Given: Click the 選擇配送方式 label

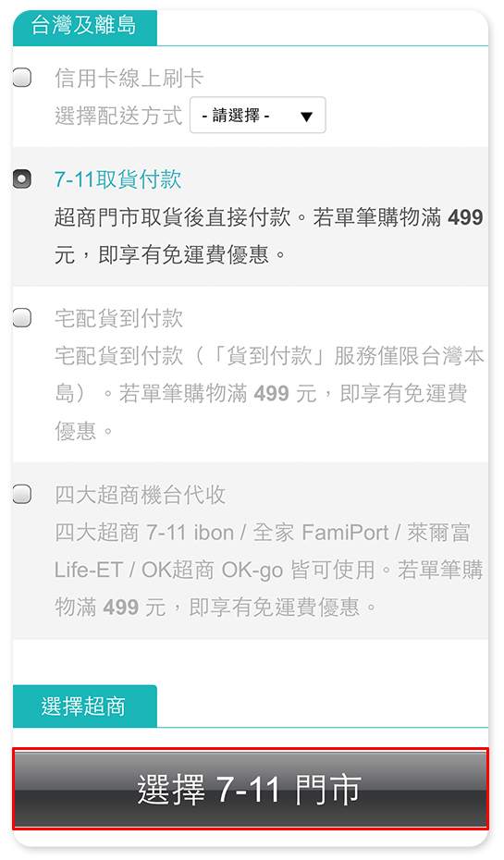Looking at the screenshot, I should tap(118, 116).
